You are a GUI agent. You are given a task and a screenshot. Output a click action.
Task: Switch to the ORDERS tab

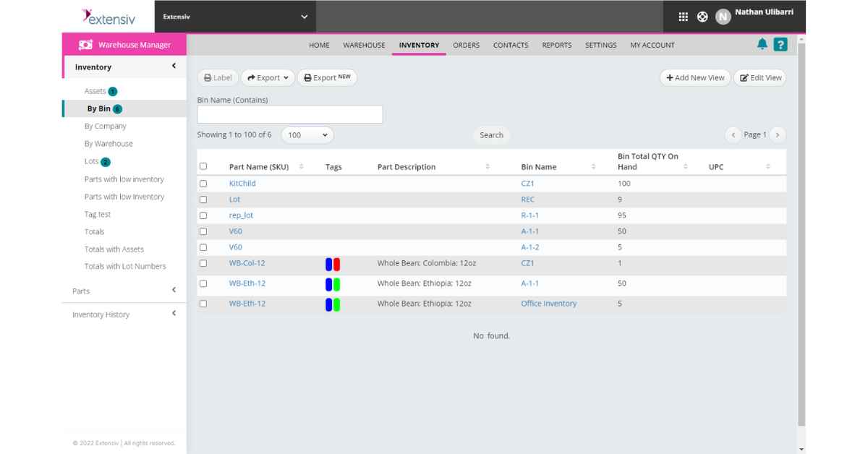pos(467,45)
